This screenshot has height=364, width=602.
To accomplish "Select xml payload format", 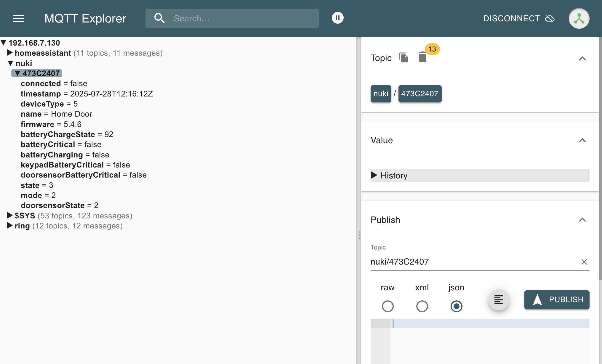I will (422, 306).
